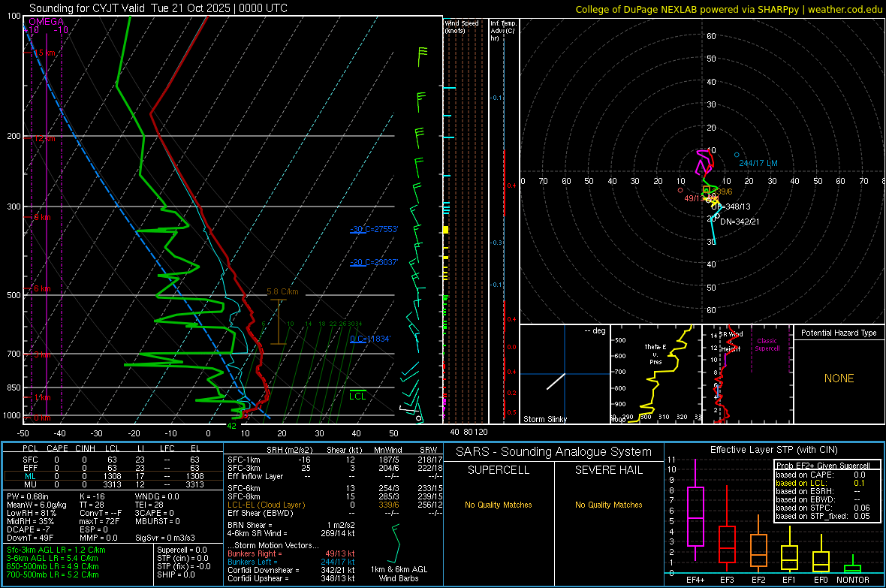This screenshot has height=588, width=886.
Task: Click the Bunkers Right = 49/13 kt line
Action: pos(291,553)
